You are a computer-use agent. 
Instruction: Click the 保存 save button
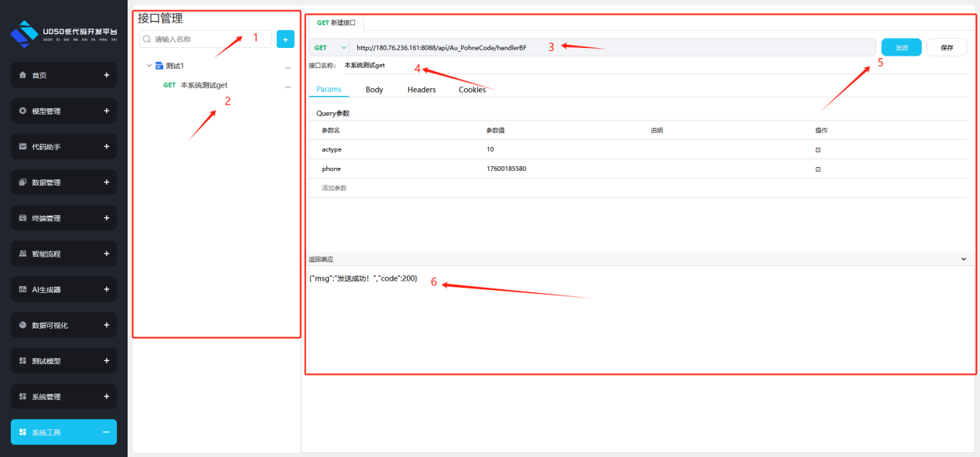(x=947, y=48)
